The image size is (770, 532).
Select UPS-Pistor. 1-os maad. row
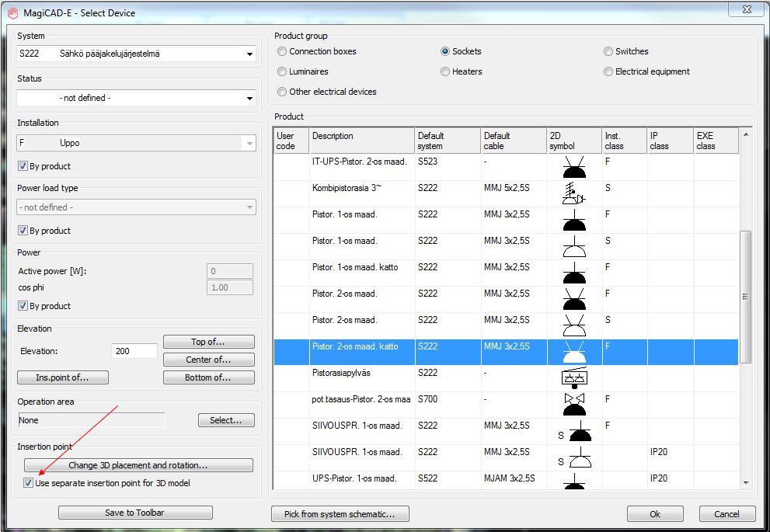tap(506, 480)
